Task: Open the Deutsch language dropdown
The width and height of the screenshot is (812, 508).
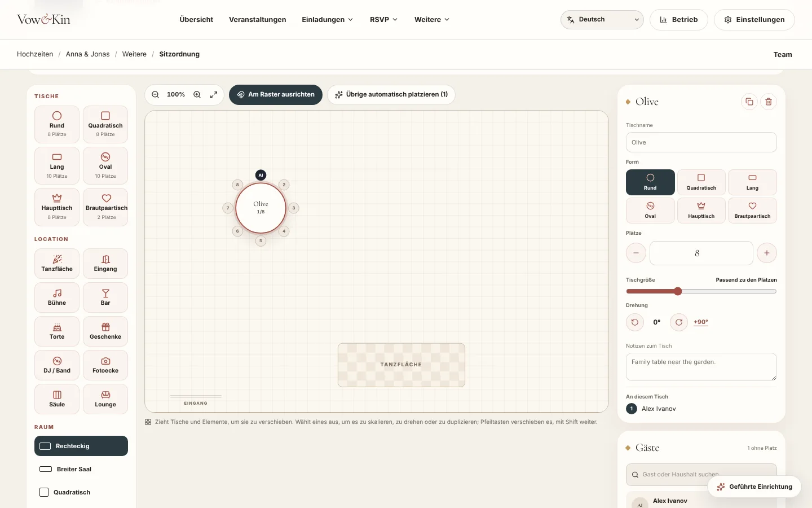Action: click(602, 20)
